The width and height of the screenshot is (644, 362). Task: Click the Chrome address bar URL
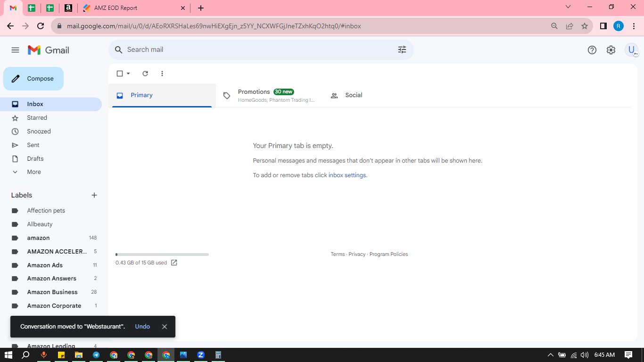tap(214, 26)
